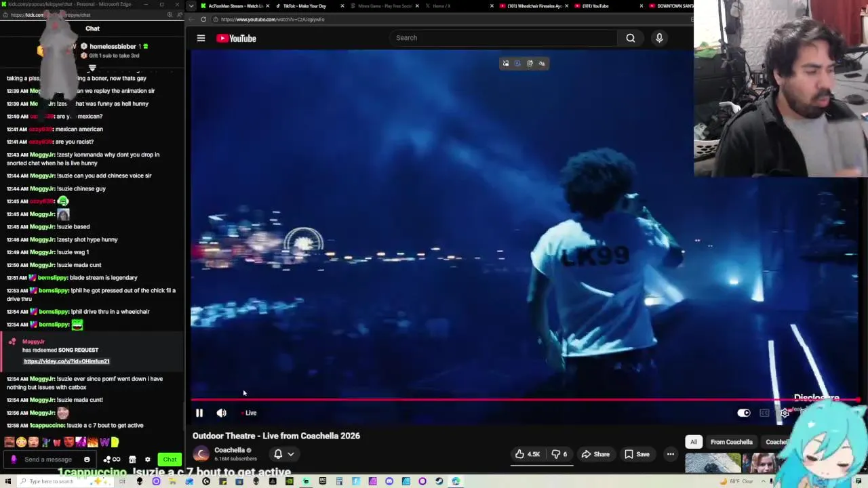The image size is (868, 488).
Task: Open the song request videy.co link
Action: [66, 361]
